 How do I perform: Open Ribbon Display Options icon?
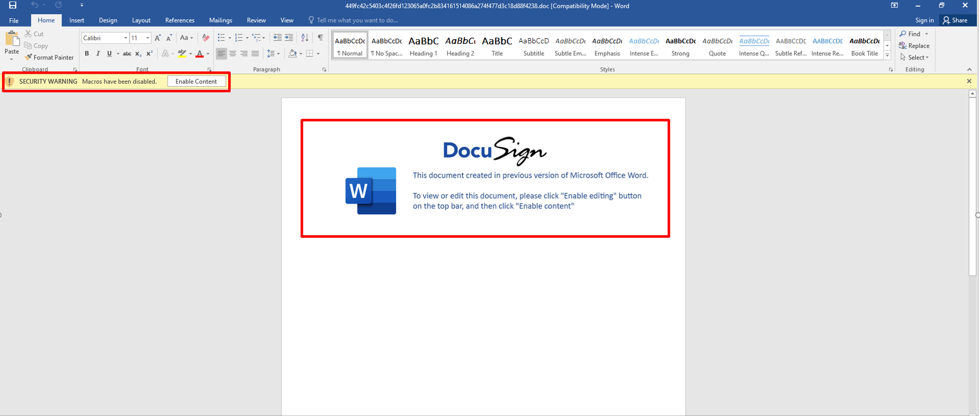coord(894,5)
